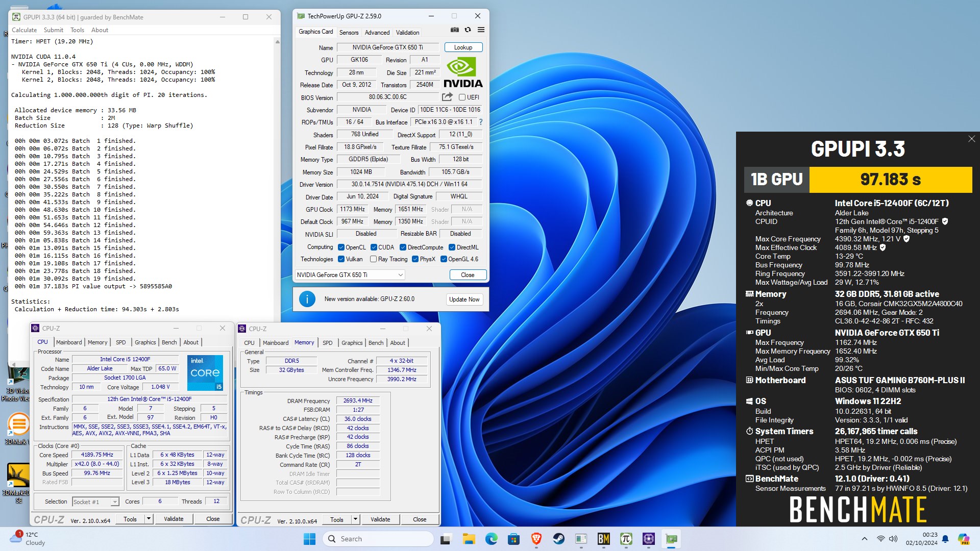Expand the Tools arrow in the CPU-Z Memory window
Viewport: 980px width, 551px height.
click(x=355, y=519)
